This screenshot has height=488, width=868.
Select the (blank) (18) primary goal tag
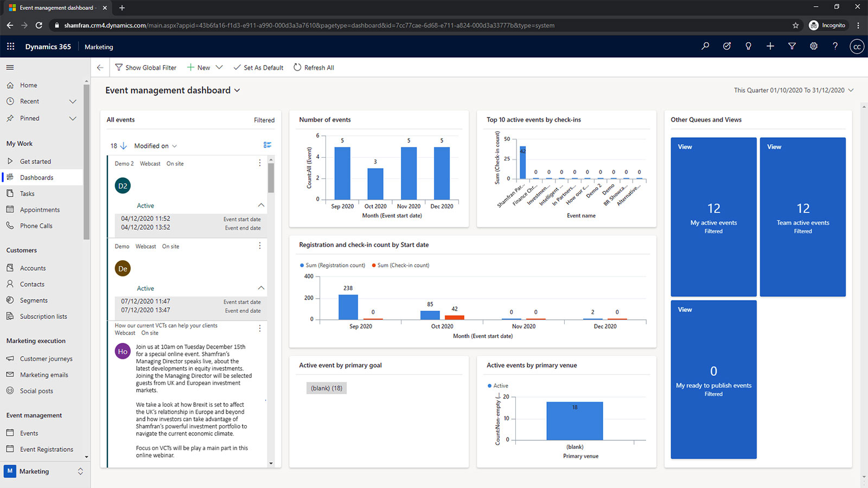point(327,388)
